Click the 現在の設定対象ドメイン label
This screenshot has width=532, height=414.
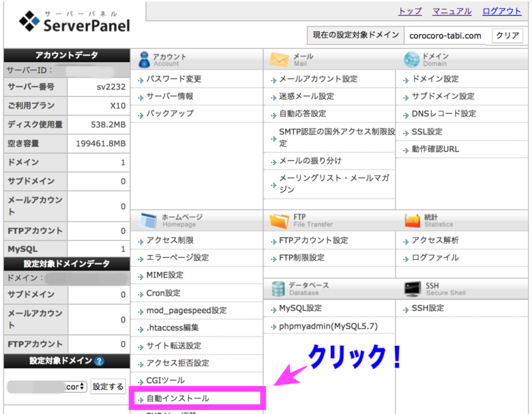point(355,35)
